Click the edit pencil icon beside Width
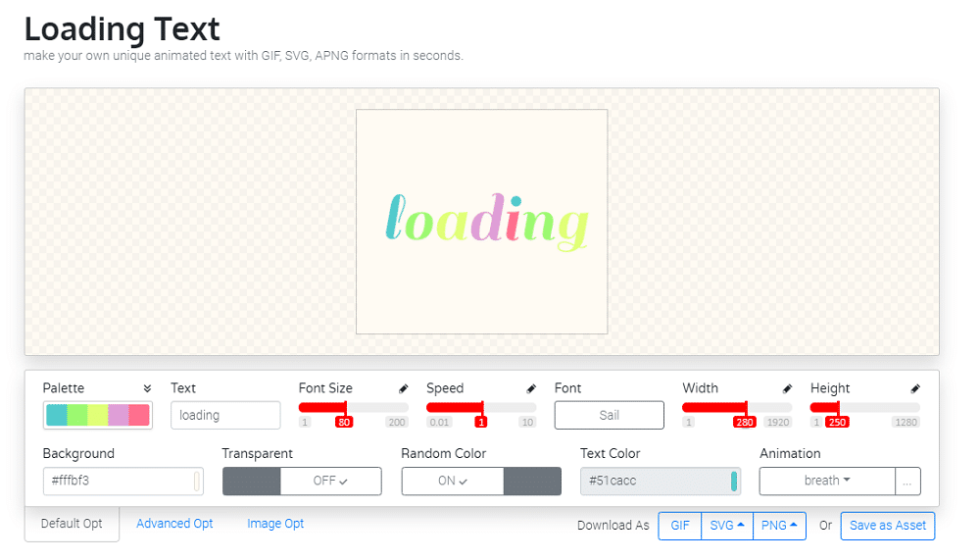Image resolution: width=980 pixels, height=560 pixels. click(x=787, y=389)
